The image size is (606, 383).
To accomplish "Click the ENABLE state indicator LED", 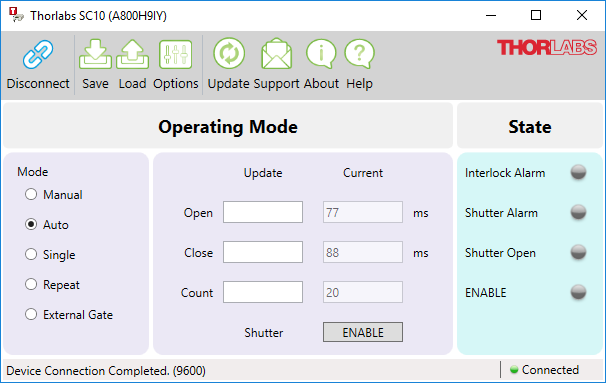I will pos(578,292).
